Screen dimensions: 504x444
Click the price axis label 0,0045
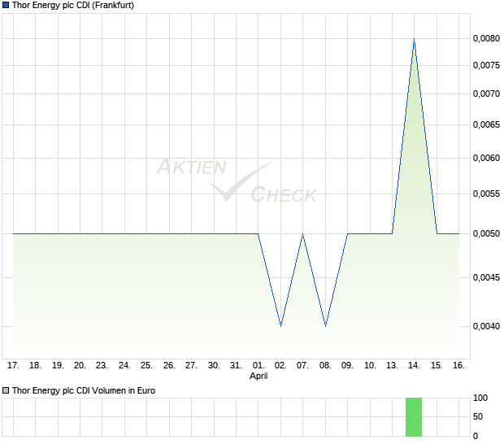point(486,277)
